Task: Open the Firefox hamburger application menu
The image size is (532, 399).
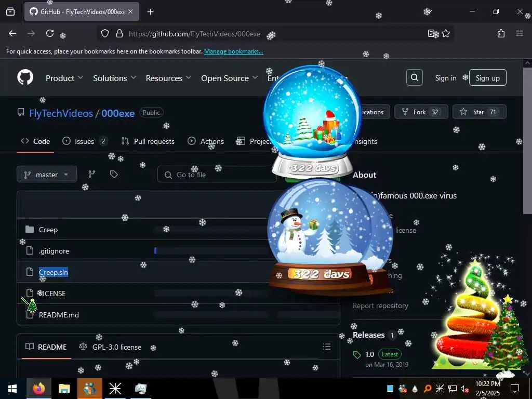Action: tap(520, 34)
